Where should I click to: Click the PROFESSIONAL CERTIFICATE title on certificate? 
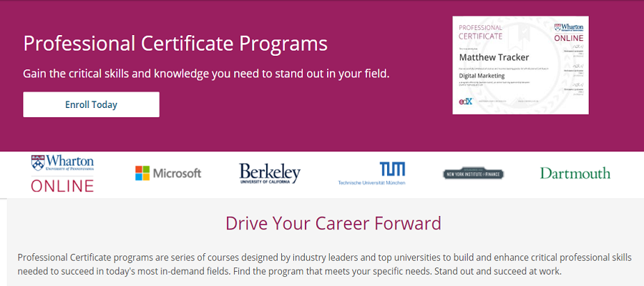(481, 32)
